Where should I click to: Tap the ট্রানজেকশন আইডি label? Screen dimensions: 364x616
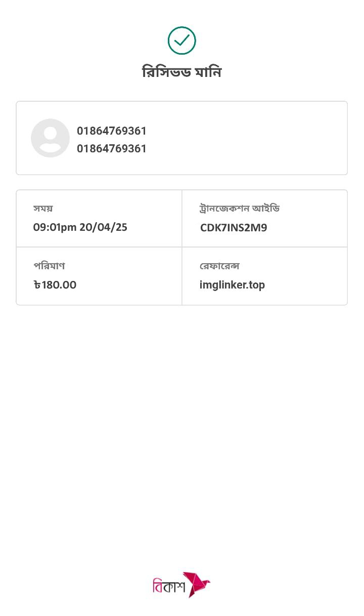[x=240, y=208]
